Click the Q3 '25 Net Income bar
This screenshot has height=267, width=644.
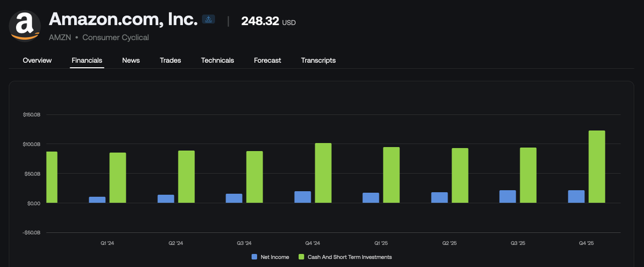tap(508, 197)
